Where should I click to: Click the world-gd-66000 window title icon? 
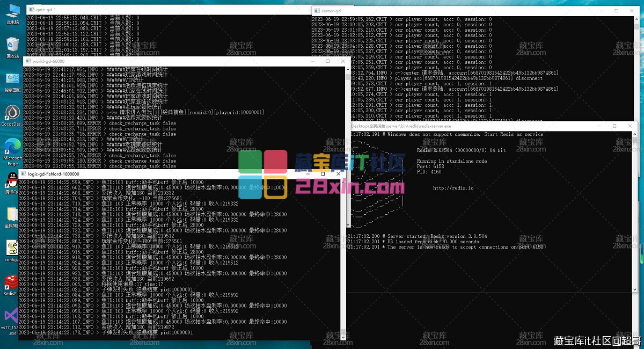click(x=27, y=61)
